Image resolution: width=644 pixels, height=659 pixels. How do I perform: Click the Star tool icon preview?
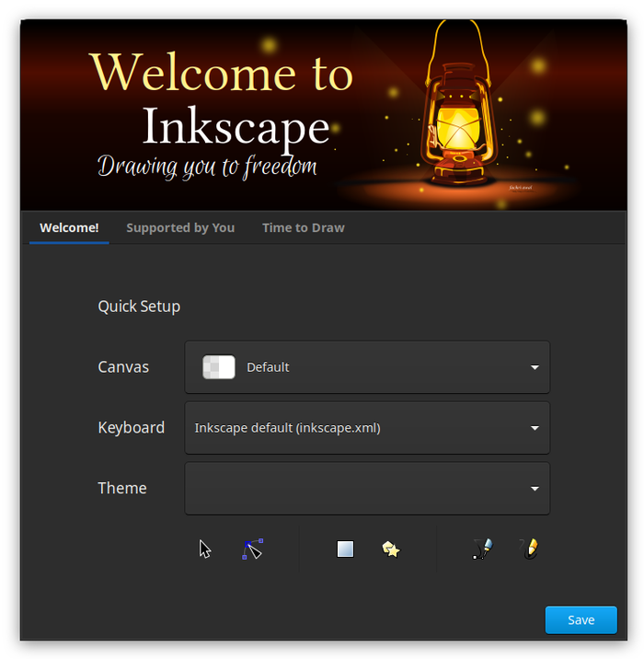[391, 549]
